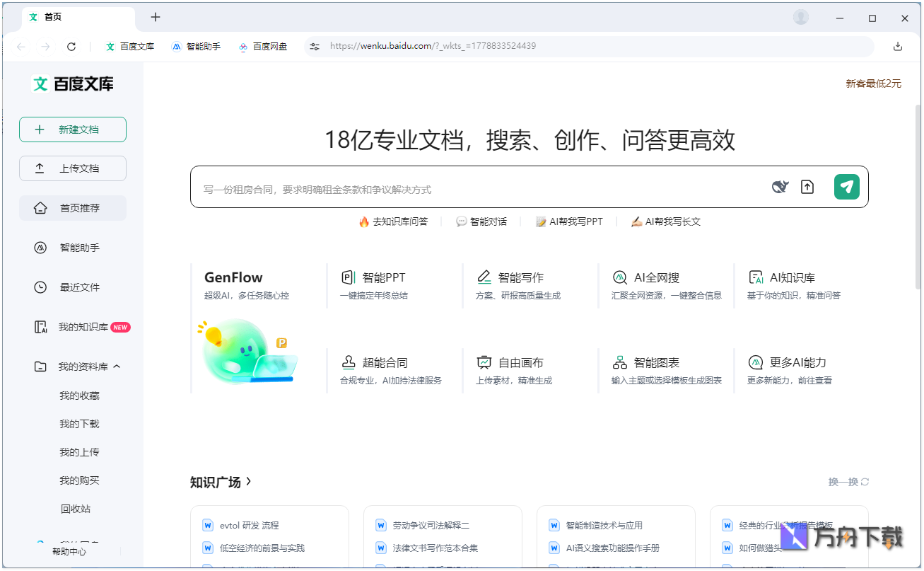Click 上传文档 button
Image resolution: width=924 pixels, height=571 pixels.
click(73, 168)
